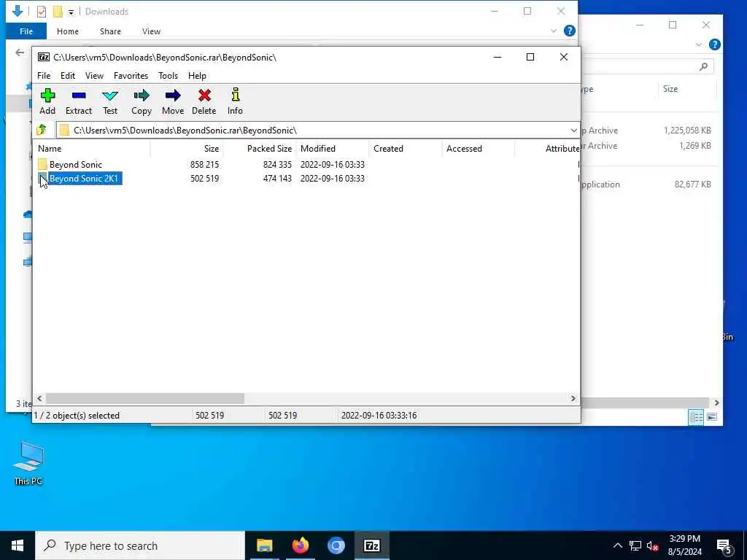747x560 pixels.
Task: Click the size value 858 215
Action: click(x=204, y=164)
